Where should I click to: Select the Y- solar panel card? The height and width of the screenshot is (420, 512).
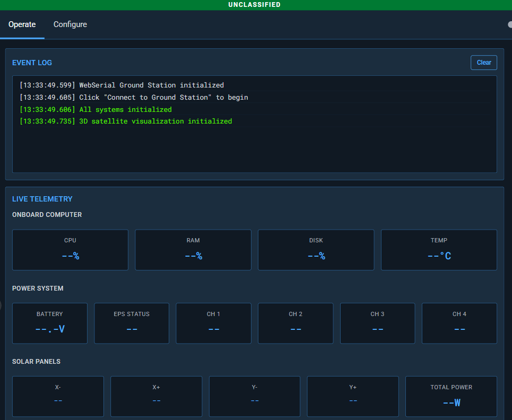[x=255, y=397]
